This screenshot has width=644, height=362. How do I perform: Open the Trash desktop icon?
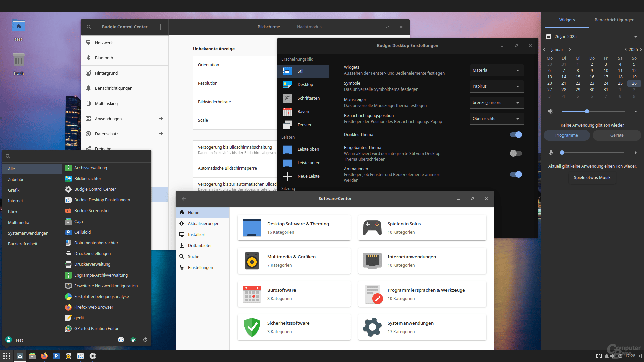(19, 64)
